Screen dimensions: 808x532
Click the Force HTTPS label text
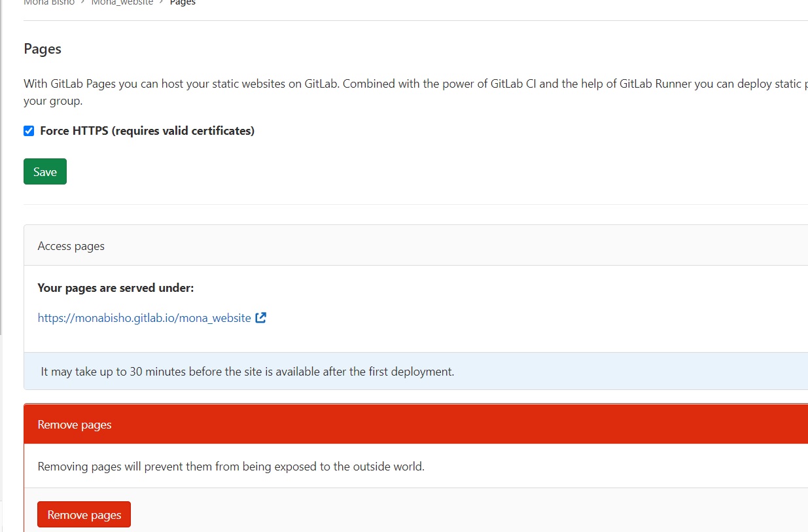[x=147, y=131]
